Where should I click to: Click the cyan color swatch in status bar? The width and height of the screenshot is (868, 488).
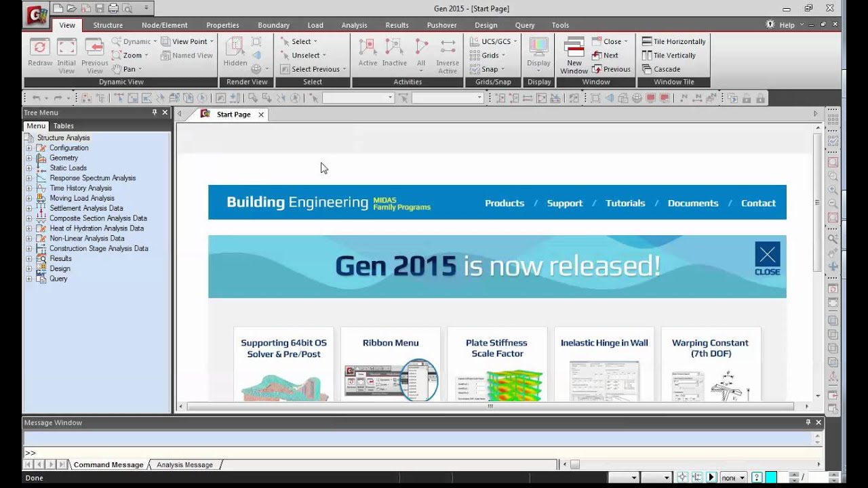click(770, 478)
